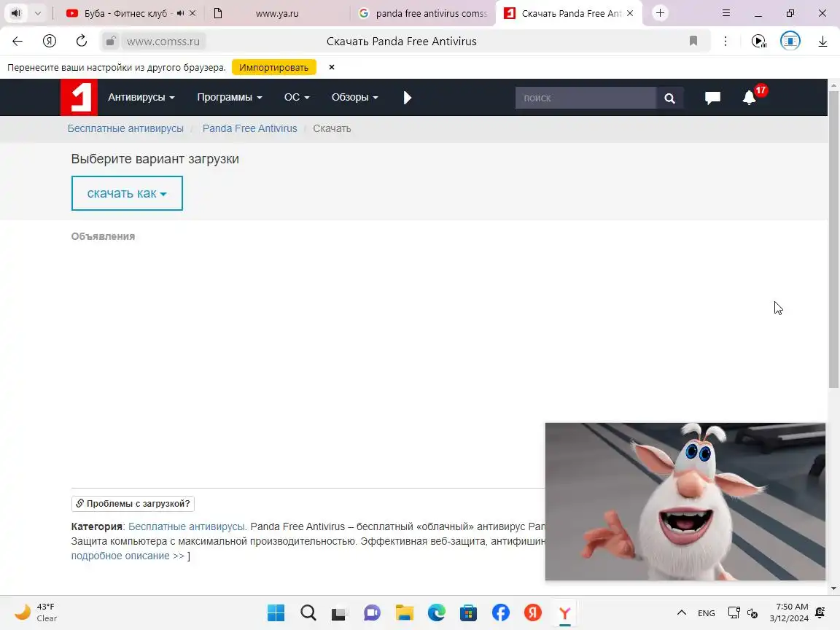Open the three-dot page options menu
Screen dimensions: 840x630
click(726, 42)
